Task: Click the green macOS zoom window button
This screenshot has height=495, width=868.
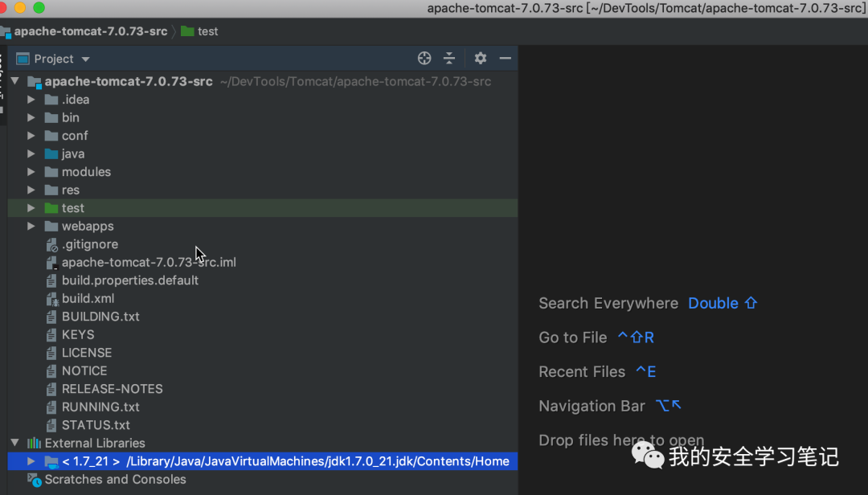Action: point(39,8)
